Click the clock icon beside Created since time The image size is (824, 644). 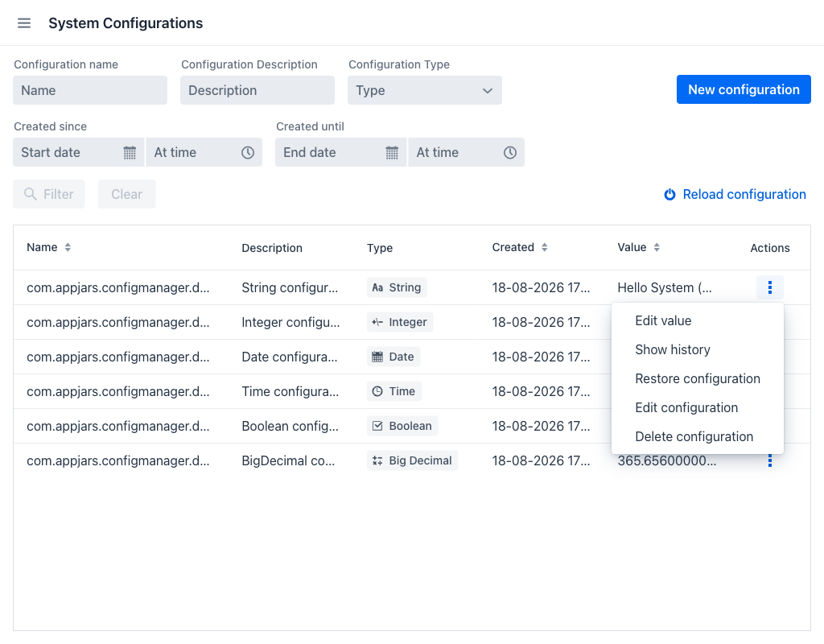click(248, 152)
